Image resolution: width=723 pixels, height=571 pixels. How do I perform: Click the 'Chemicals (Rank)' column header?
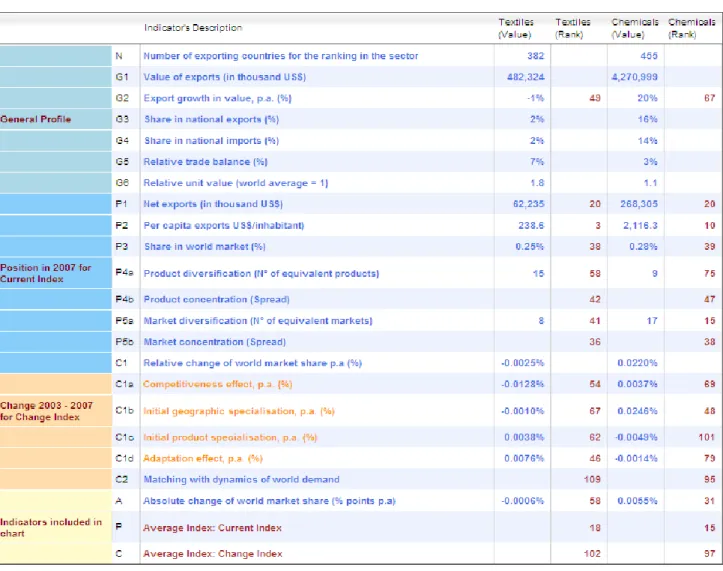692,28
